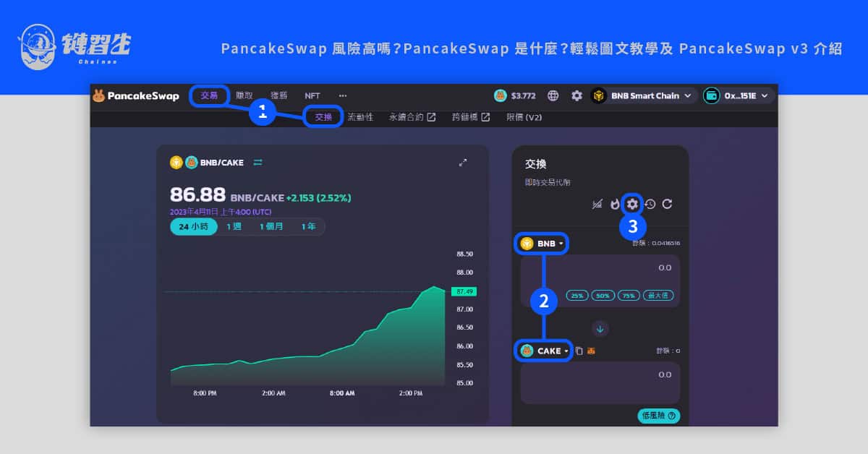Hide the price chart with chart icon

597,204
